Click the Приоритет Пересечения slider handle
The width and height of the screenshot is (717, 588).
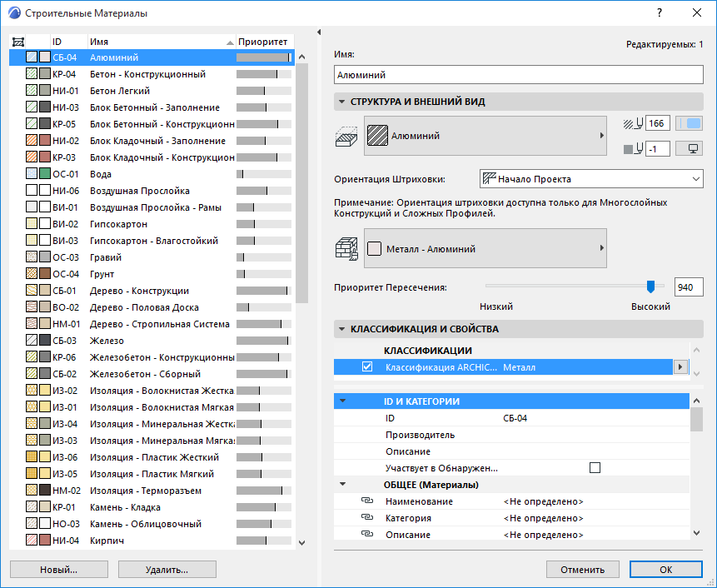[x=650, y=287]
